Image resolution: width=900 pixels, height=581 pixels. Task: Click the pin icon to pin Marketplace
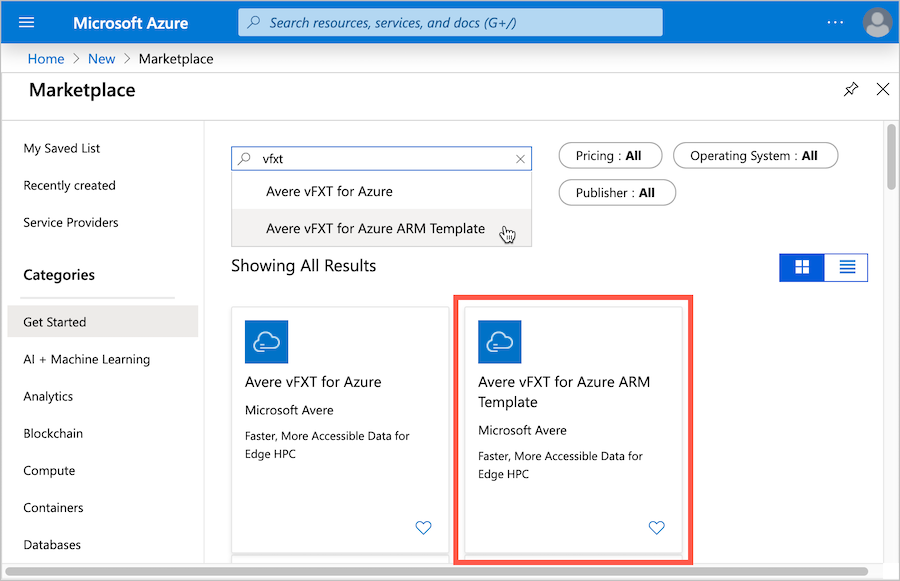coord(851,89)
